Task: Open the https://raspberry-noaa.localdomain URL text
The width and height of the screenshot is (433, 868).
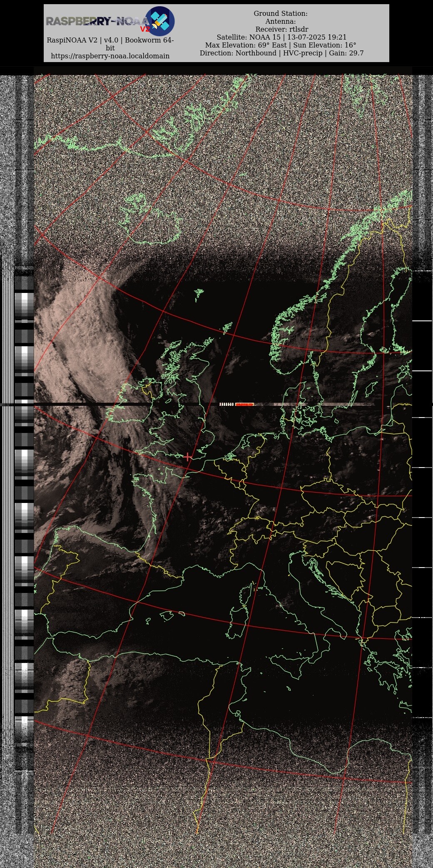Action: [x=110, y=56]
